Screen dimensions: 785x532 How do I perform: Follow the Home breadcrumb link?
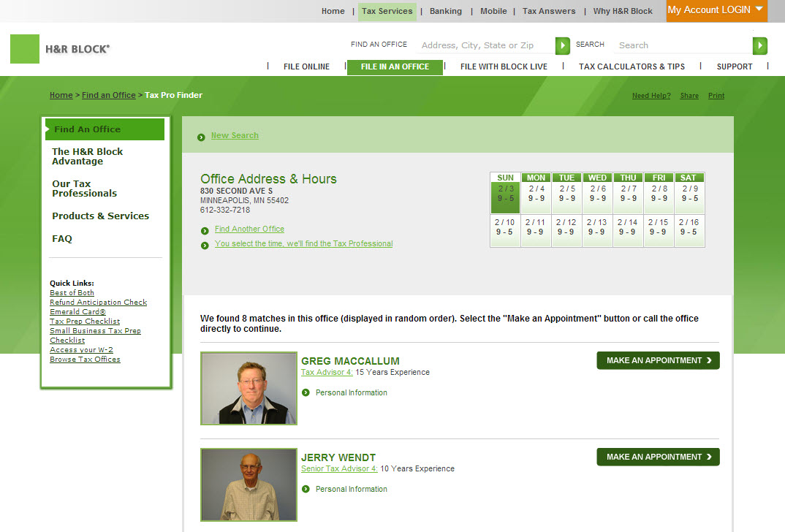61,95
